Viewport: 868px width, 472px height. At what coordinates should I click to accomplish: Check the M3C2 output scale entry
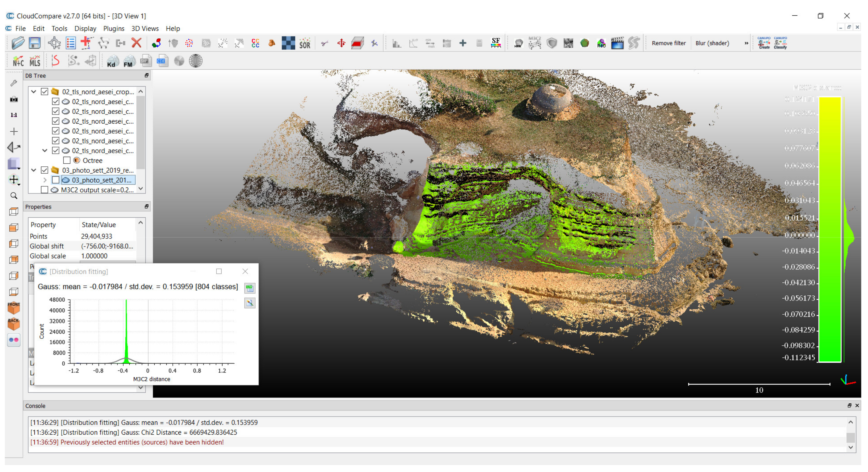(44, 190)
